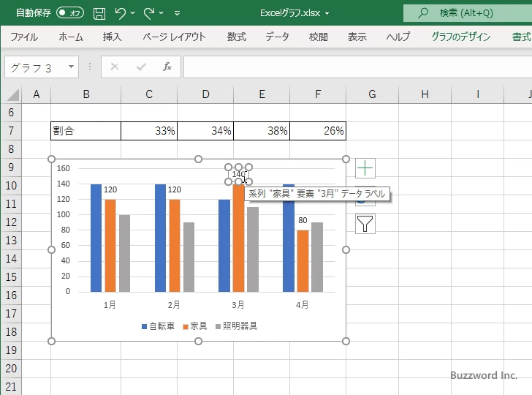Click the Select All corner triangle
This screenshot has width=532, height=395.
pos(12,94)
